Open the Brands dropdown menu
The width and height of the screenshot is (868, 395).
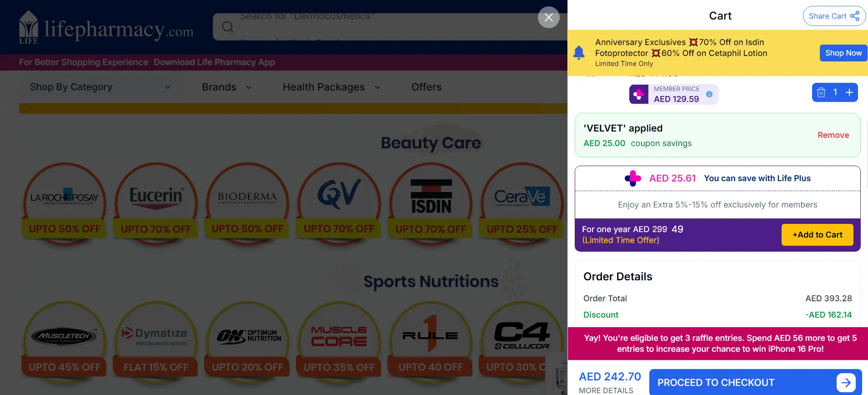point(226,87)
